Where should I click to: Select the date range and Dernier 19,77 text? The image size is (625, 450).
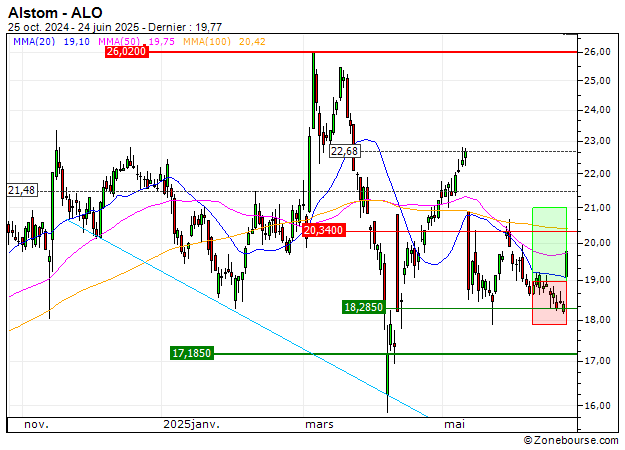click(x=115, y=27)
